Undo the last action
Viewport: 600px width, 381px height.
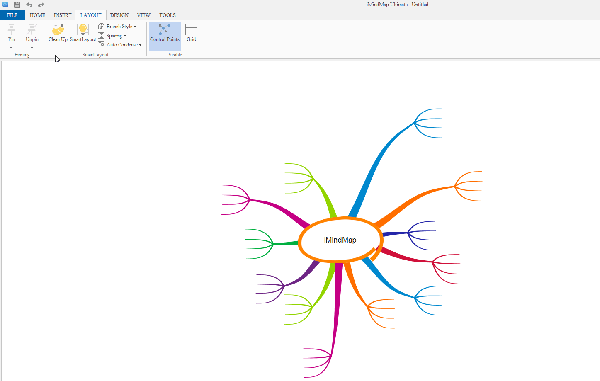tap(29, 5)
